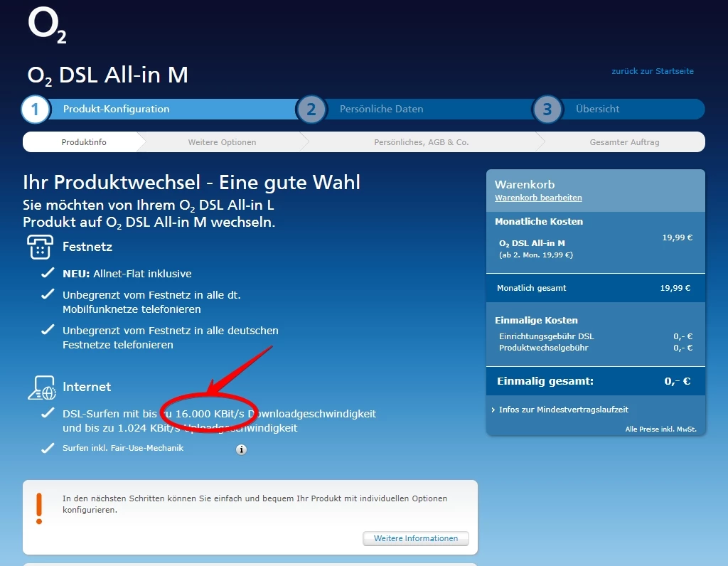This screenshot has width=728, height=566.
Task: Open the Persönliches, AGB & Co. sub-step
Action: [x=421, y=142]
